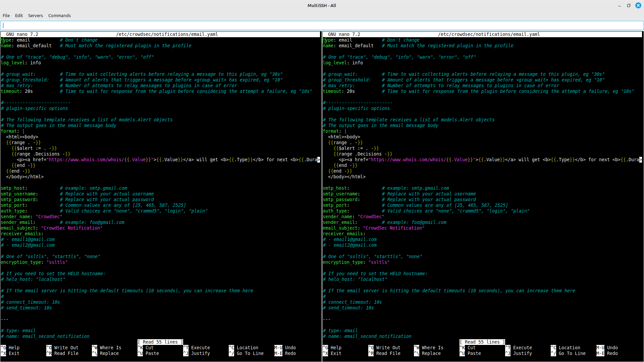Focus the broadcast command input field
This screenshot has height=362, width=644.
322,25
